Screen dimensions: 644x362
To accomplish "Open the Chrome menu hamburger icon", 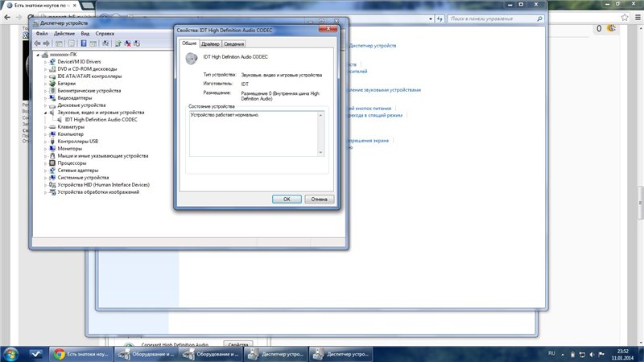I will coord(638,17).
